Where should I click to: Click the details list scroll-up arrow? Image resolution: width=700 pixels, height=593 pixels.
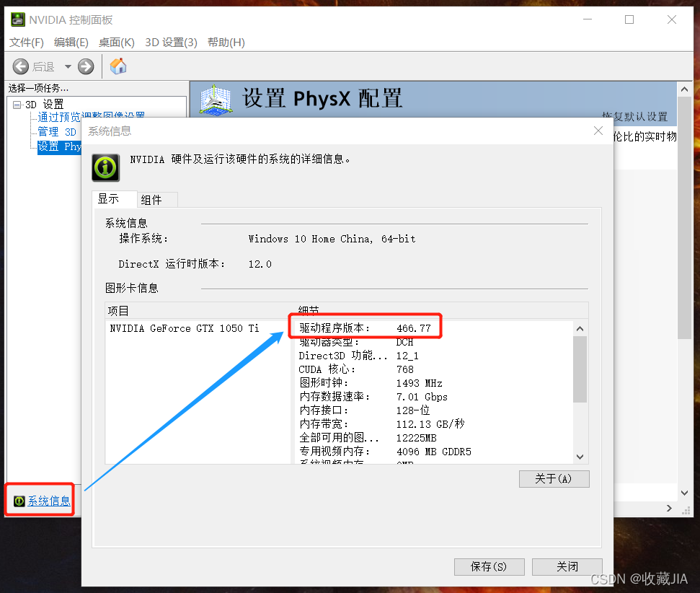click(580, 329)
